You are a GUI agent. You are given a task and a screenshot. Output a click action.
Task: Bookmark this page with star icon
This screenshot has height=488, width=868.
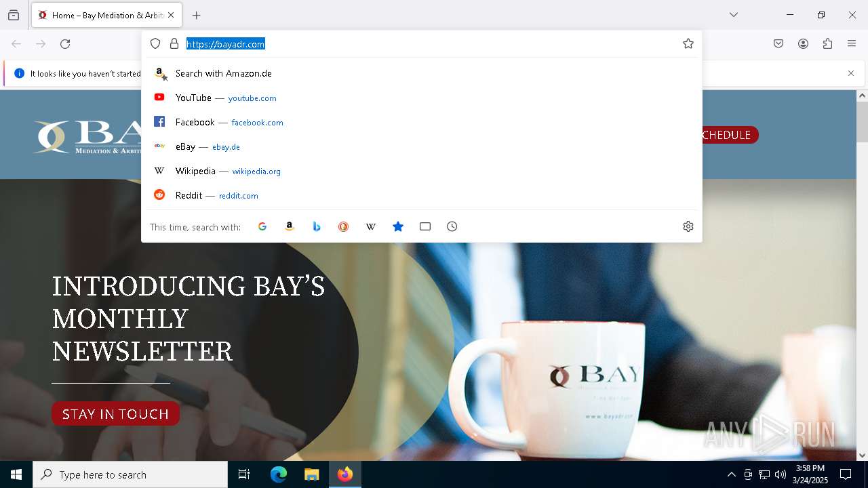pyautogui.click(x=688, y=44)
